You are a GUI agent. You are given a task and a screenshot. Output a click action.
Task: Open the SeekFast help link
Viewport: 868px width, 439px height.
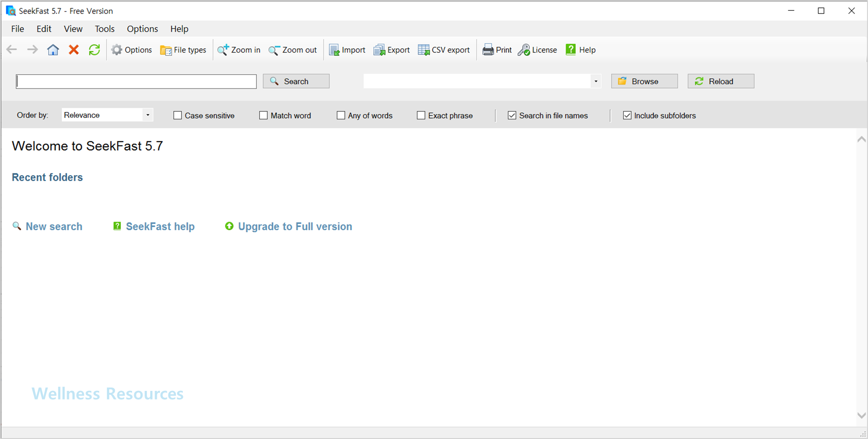tap(160, 226)
